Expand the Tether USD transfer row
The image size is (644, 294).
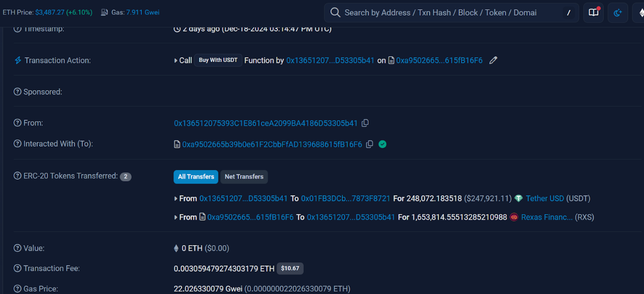coord(176,198)
